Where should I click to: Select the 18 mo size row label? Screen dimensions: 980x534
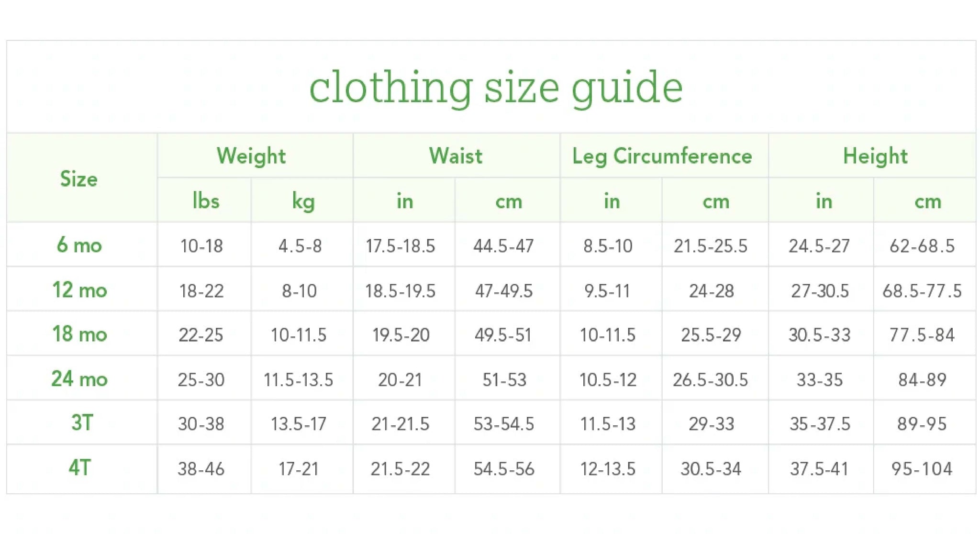coord(79,334)
